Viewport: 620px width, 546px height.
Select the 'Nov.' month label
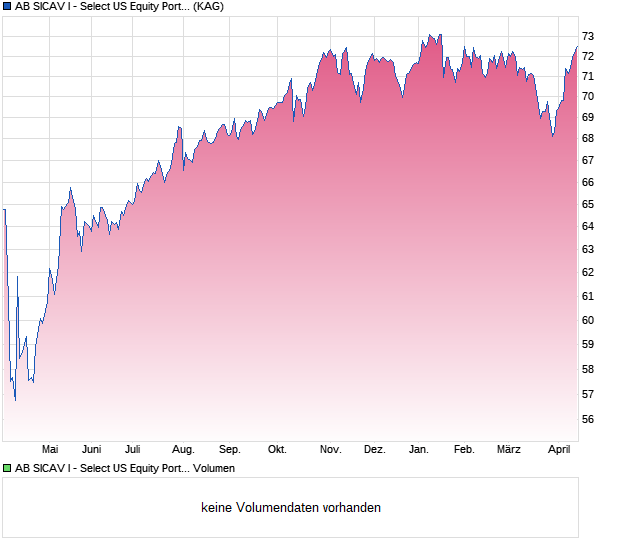tap(331, 450)
